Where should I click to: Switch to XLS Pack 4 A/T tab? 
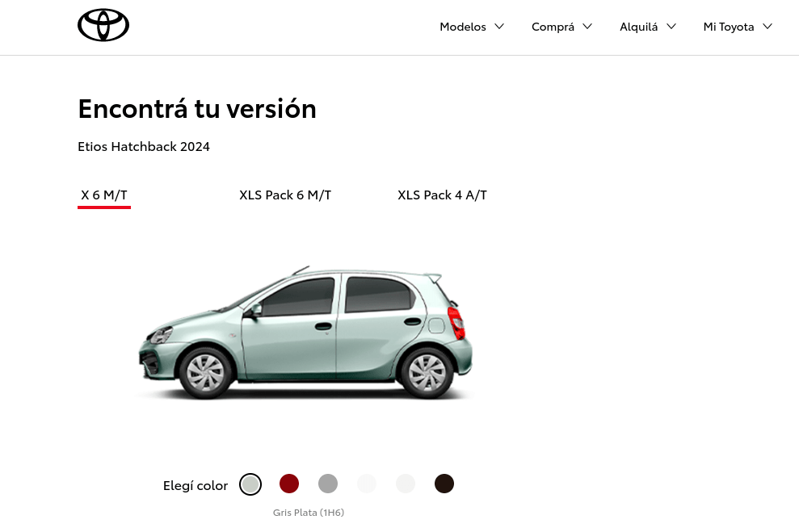442,195
